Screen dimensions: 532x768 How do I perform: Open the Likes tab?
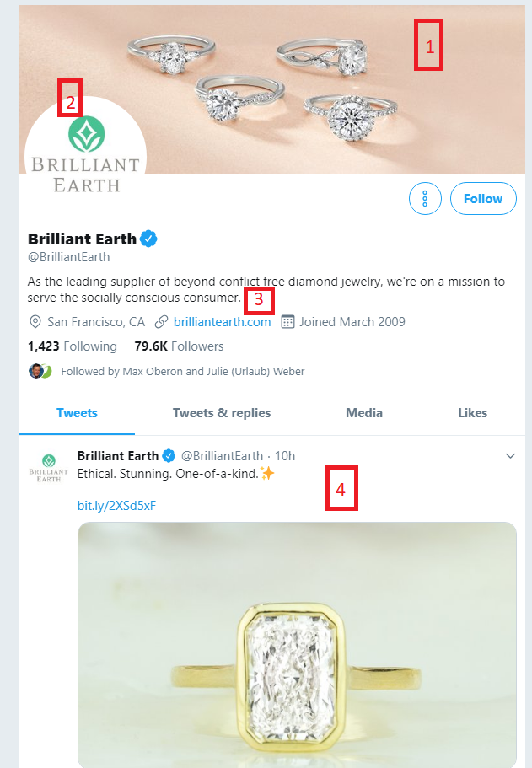(473, 413)
